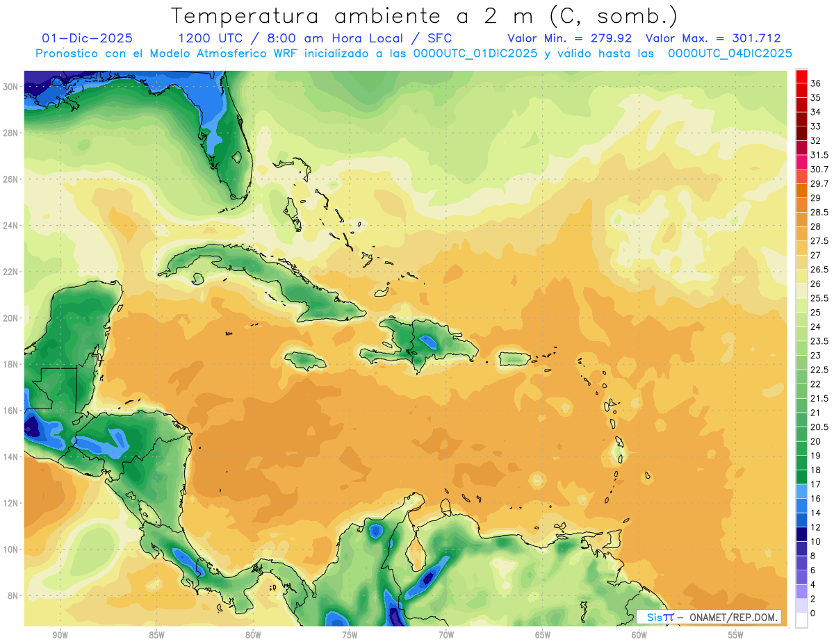Image resolution: width=834 pixels, height=644 pixels.
Task: Click the '12N' latitude label
Action: tap(10, 503)
